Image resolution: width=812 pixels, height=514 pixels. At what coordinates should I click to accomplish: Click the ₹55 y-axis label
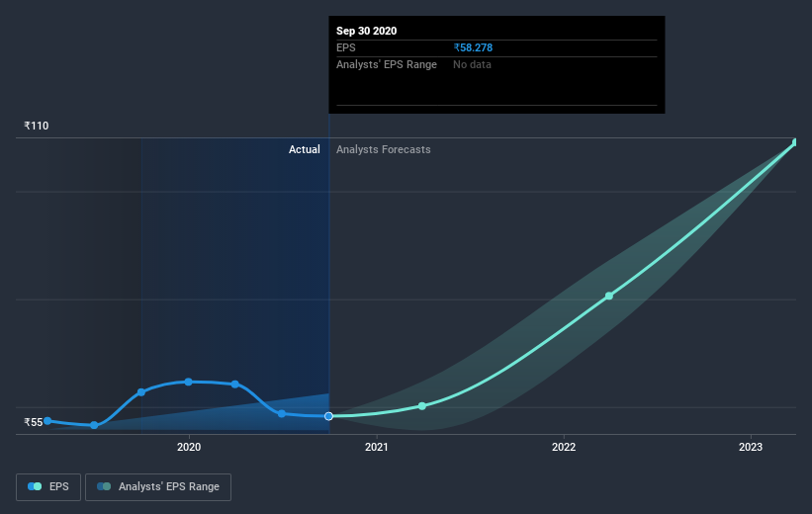(34, 422)
